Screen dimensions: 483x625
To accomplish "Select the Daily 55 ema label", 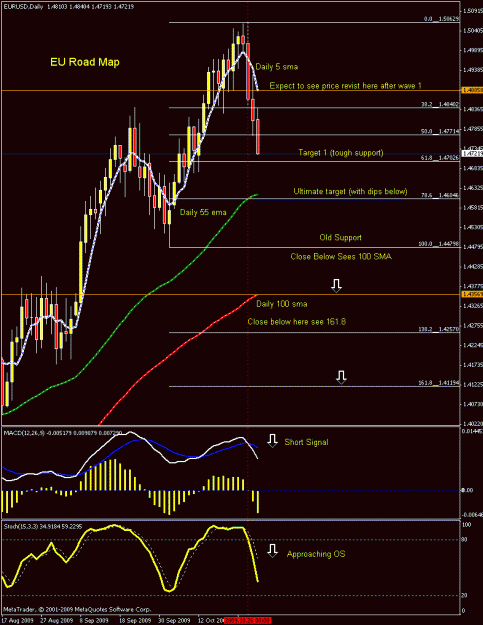I will point(203,212).
